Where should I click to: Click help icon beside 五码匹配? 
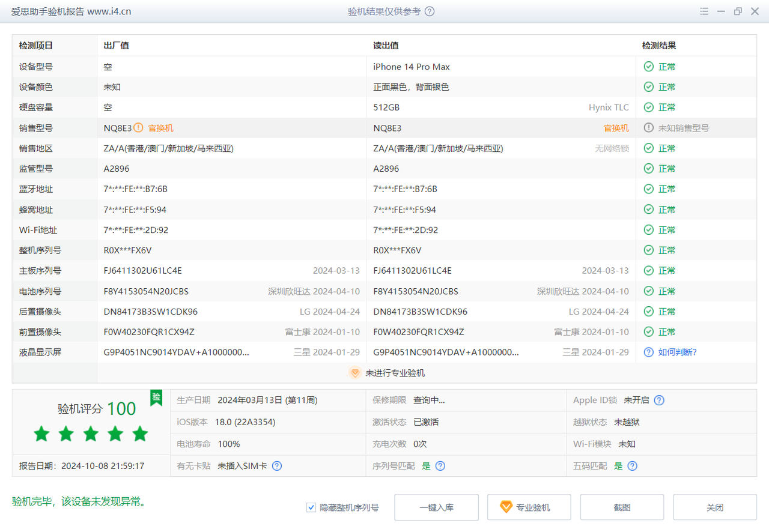click(632, 466)
